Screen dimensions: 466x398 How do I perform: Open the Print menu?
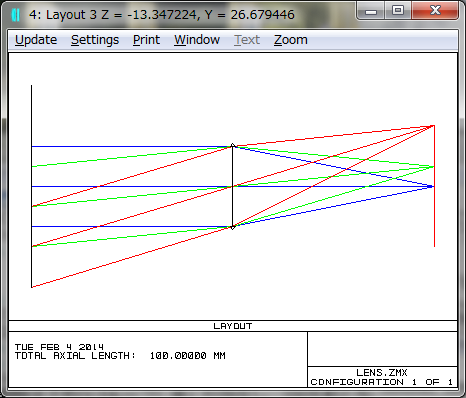(x=146, y=40)
